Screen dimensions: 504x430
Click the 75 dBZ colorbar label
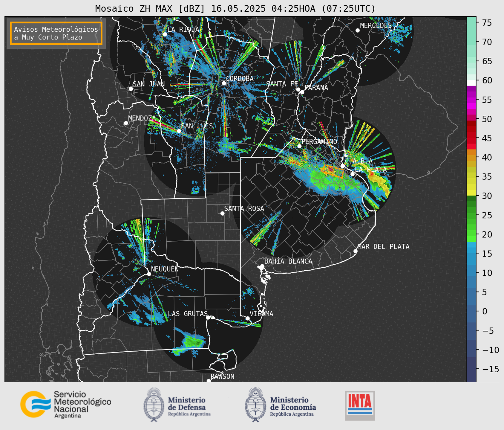(487, 23)
